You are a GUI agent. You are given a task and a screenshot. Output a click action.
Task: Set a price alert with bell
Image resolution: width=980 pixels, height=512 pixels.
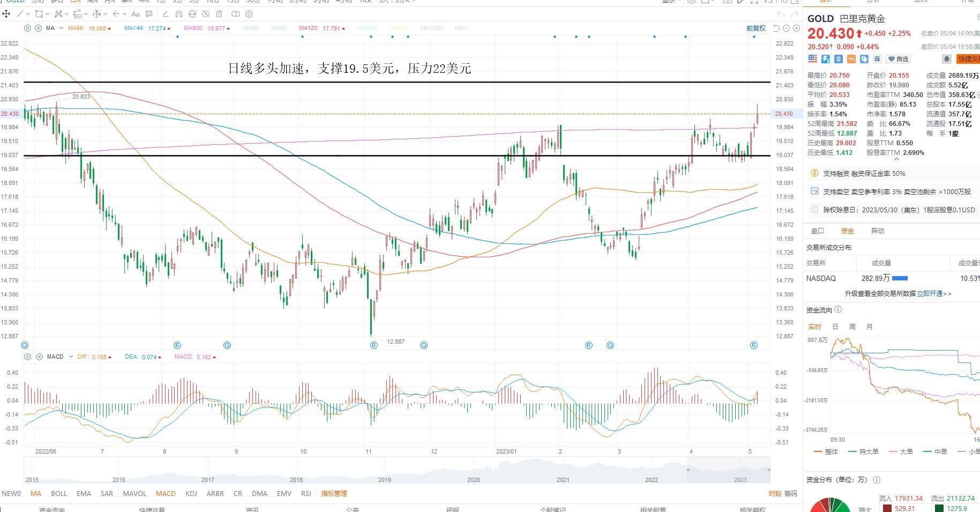click(947, 58)
